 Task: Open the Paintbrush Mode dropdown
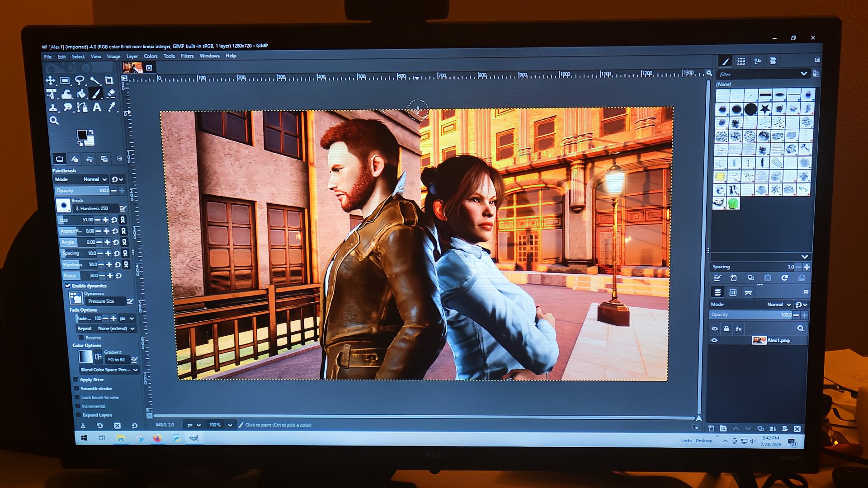(81, 179)
